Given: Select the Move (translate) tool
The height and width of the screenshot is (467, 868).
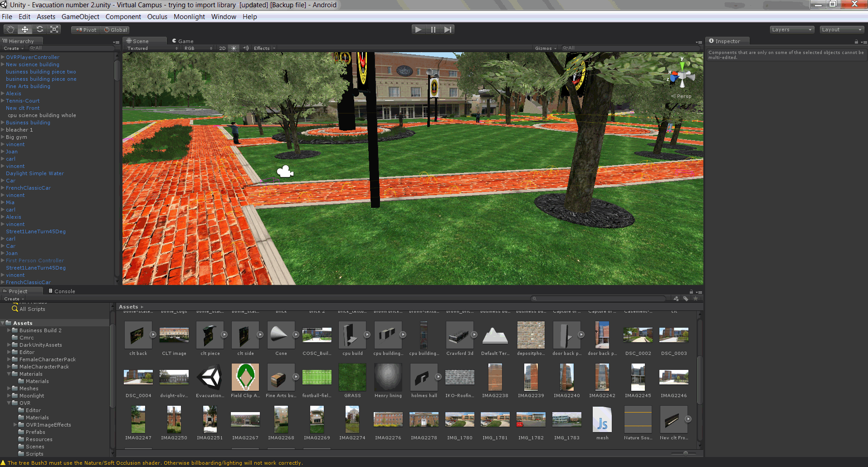Looking at the screenshot, I should click(x=25, y=29).
